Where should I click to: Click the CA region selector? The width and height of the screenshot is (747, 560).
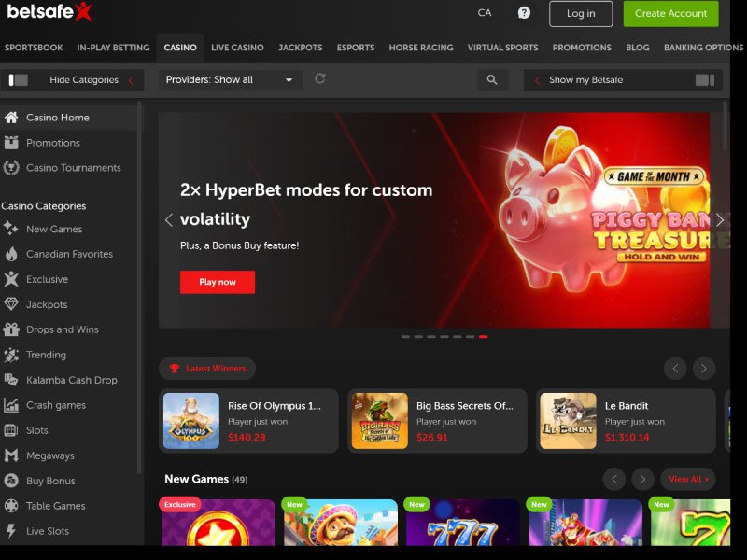point(485,13)
